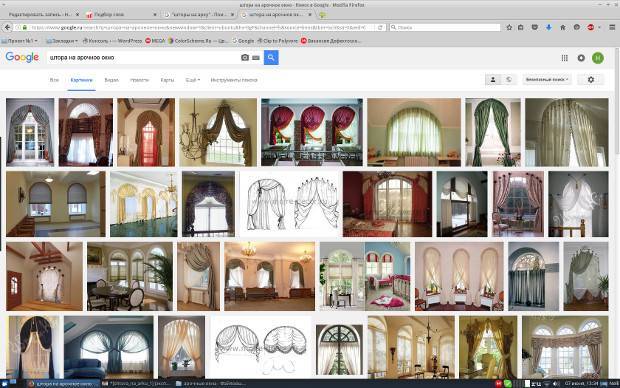The height and width of the screenshot is (388, 620).
Task: Go to the Firefox home page icon
Action: tap(562, 27)
